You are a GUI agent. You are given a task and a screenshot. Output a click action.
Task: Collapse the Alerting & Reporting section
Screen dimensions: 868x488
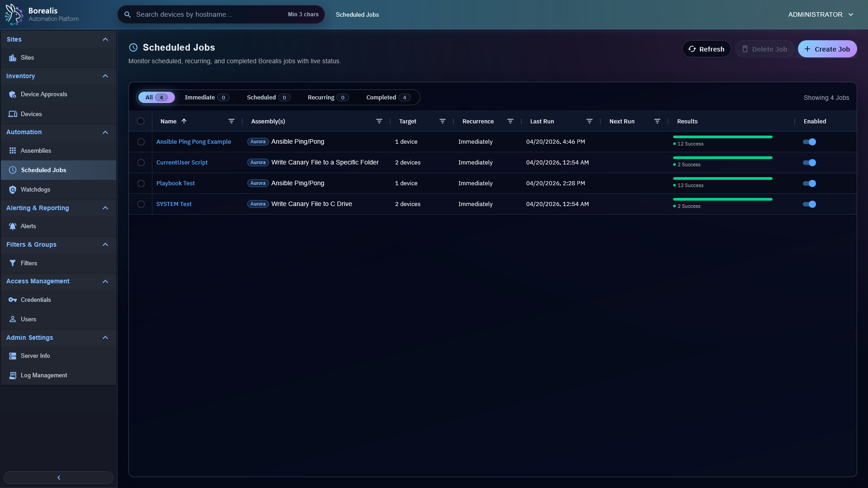[x=105, y=208]
